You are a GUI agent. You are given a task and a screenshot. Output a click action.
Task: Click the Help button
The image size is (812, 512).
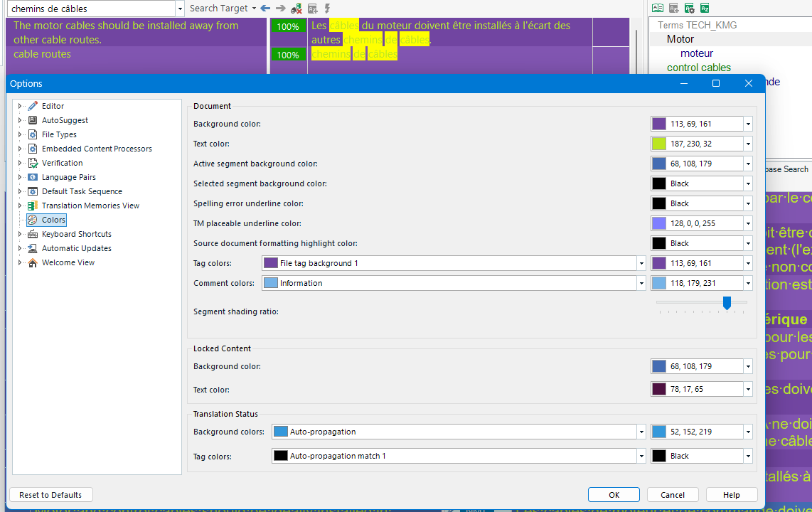tap(731, 495)
